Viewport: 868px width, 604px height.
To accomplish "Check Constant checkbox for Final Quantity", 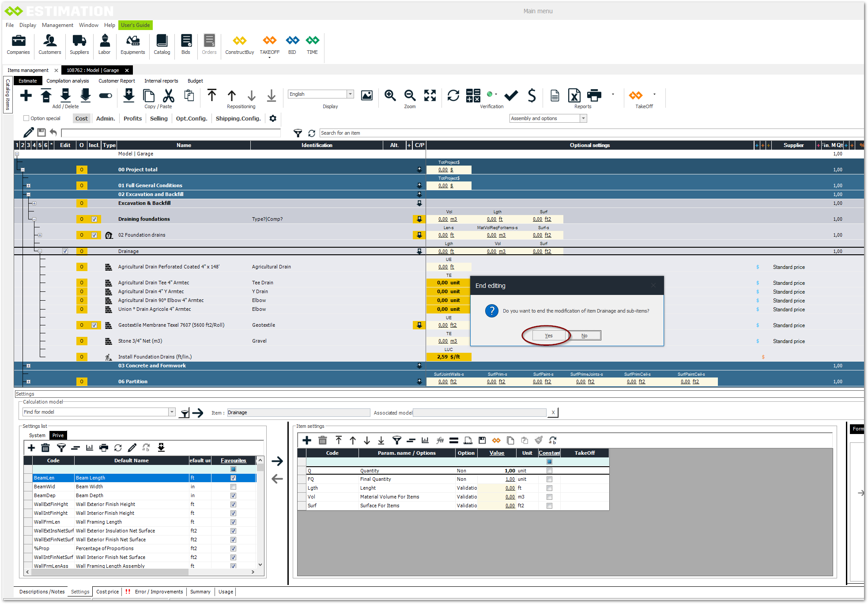I will (549, 479).
